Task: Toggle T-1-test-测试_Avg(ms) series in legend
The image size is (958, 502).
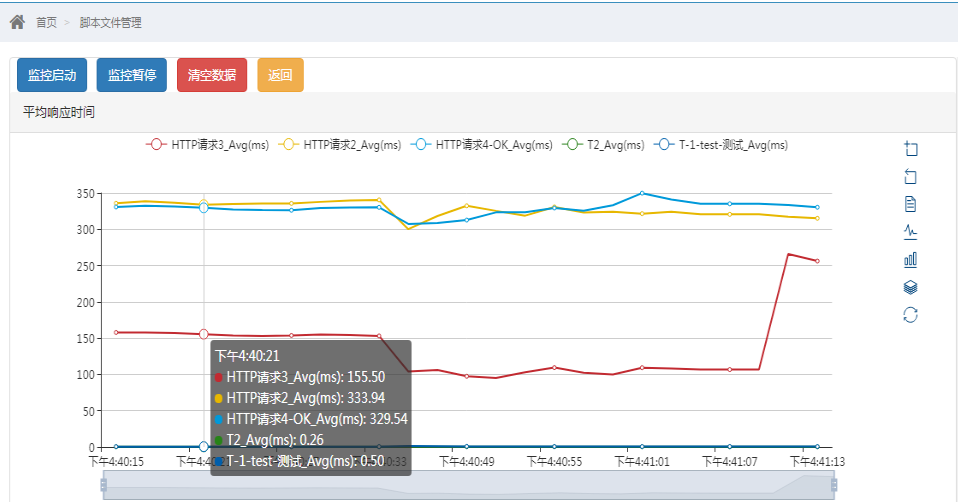Action: tap(721, 145)
